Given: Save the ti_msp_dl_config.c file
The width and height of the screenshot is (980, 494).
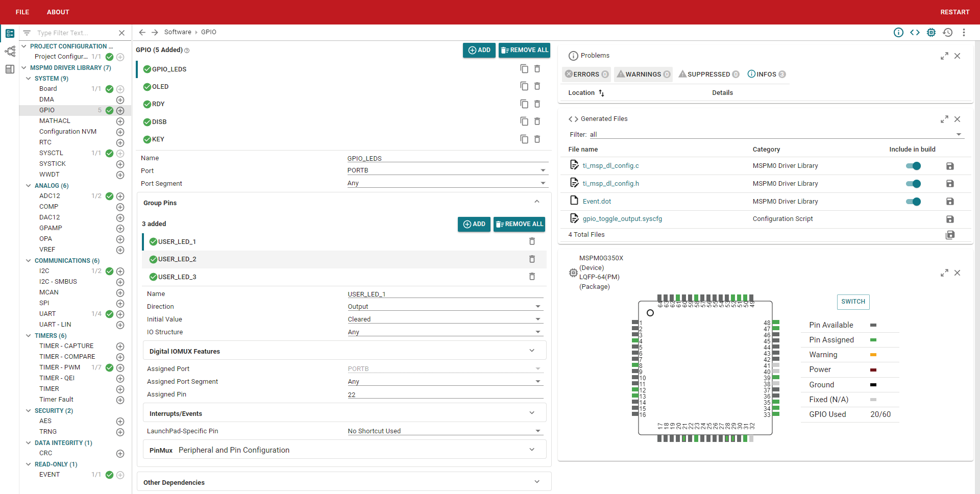Looking at the screenshot, I should pyautogui.click(x=950, y=166).
